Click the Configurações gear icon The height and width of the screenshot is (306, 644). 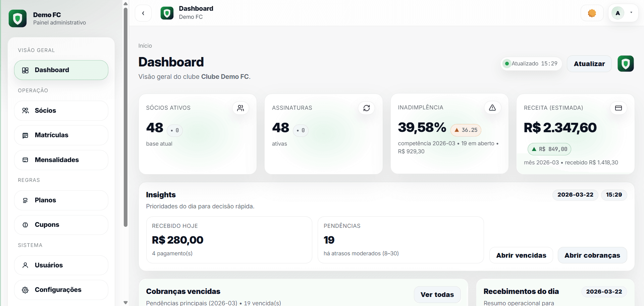pyautogui.click(x=25, y=290)
